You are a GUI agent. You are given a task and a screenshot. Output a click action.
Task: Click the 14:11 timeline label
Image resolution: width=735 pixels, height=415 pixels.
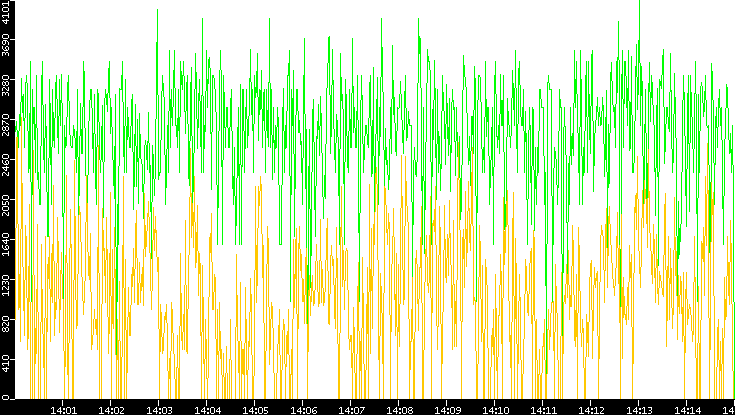pyautogui.click(x=543, y=409)
